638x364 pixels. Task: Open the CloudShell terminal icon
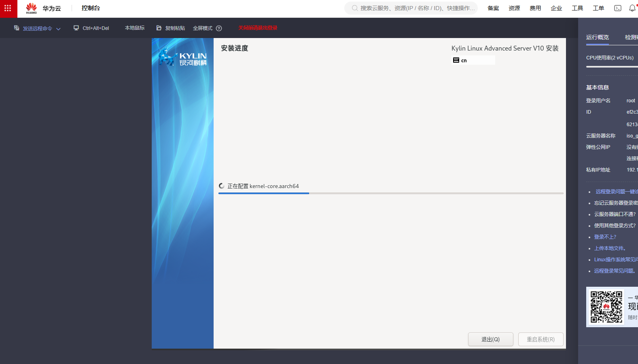[x=617, y=8]
